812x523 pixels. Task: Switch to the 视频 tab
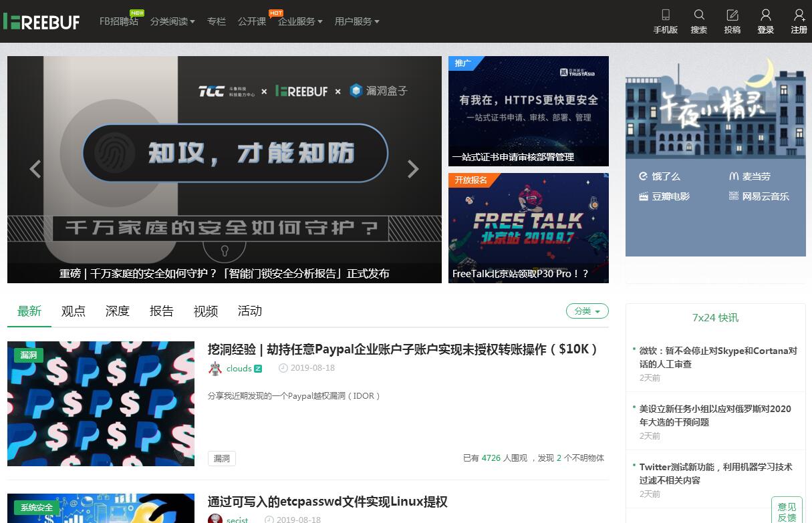(x=206, y=311)
